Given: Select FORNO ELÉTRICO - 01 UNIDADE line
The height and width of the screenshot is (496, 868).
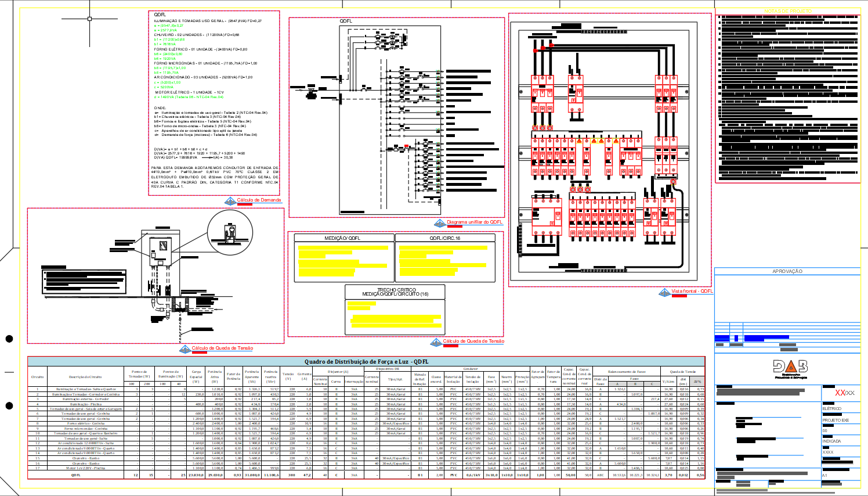Looking at the screenshot, I should pos(201,49).
